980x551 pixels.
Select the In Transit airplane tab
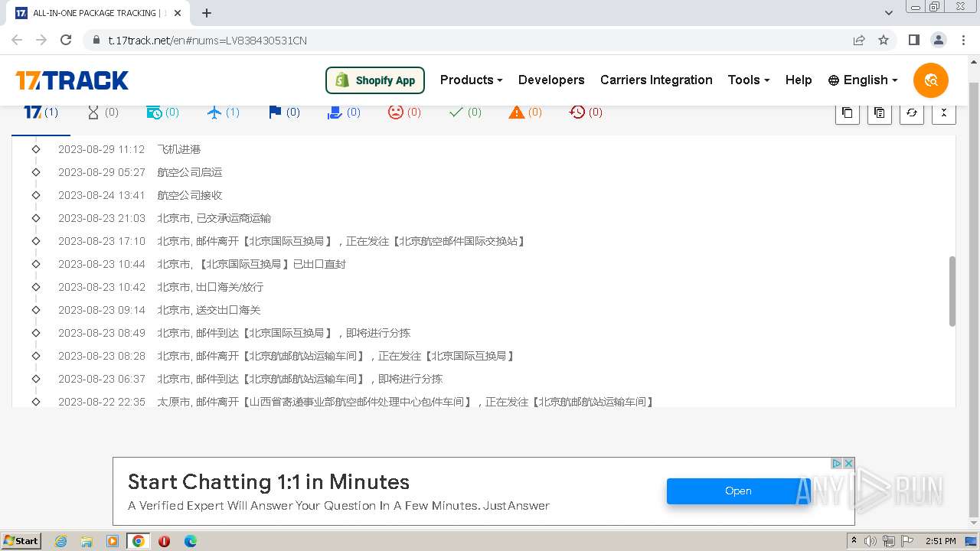(x=224, y=112)
